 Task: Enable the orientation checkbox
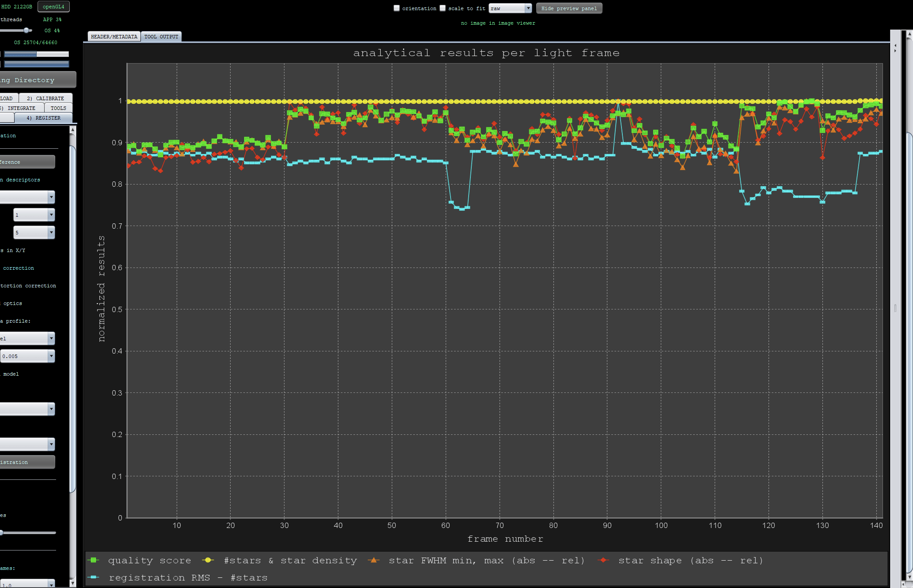click(397, 8)
